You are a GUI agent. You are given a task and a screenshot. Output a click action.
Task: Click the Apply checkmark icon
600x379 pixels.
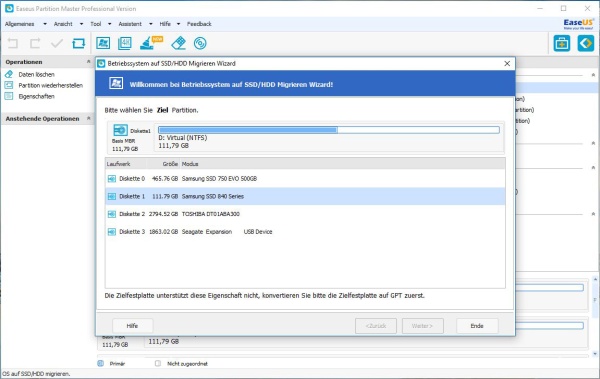pyautogui.click(x=57, y=43)
